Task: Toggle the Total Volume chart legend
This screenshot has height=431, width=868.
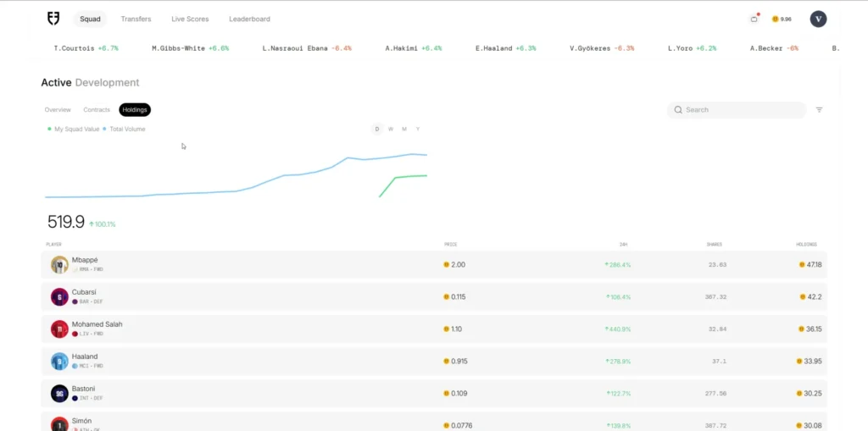Action: pyautogui.click(x=125, y=130)
